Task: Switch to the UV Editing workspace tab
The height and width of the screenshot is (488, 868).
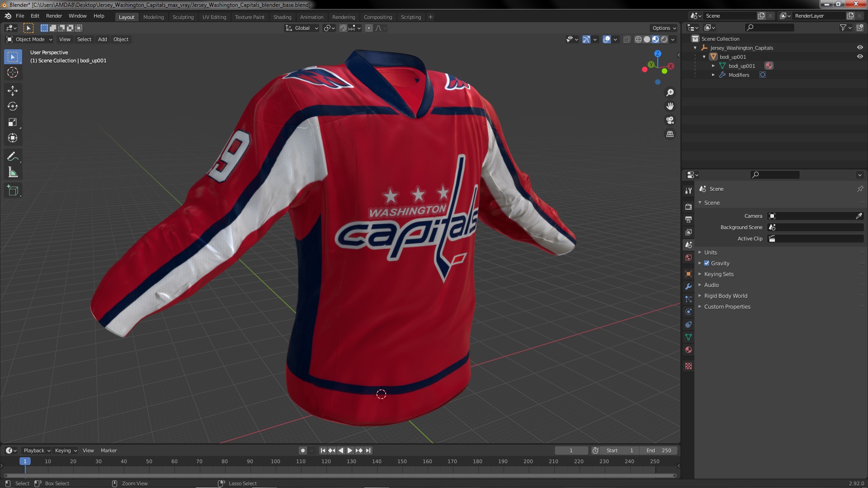Action: tap(214, 17)
